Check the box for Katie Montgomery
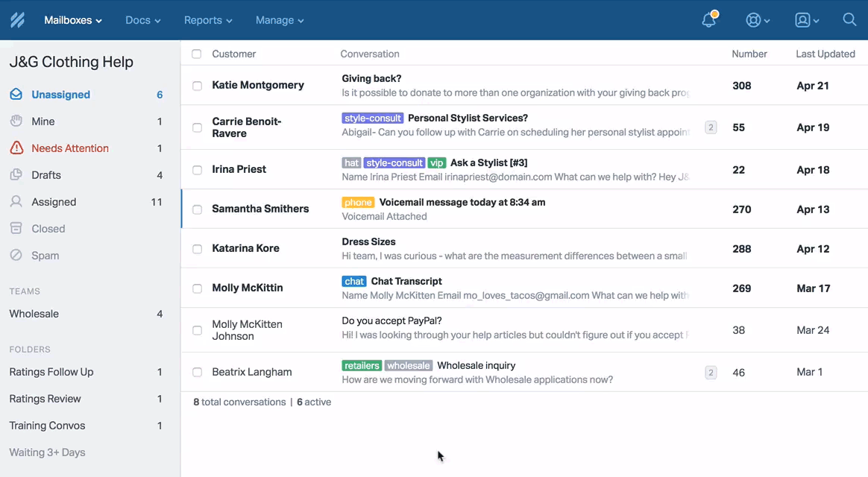Viewport: 868px width, 477px height. 197,86
